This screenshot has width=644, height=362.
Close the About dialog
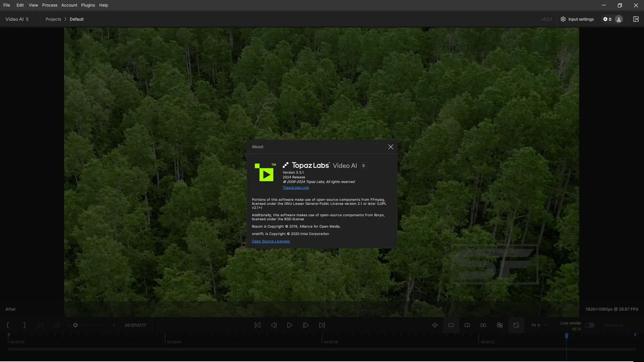click(390, 147)
